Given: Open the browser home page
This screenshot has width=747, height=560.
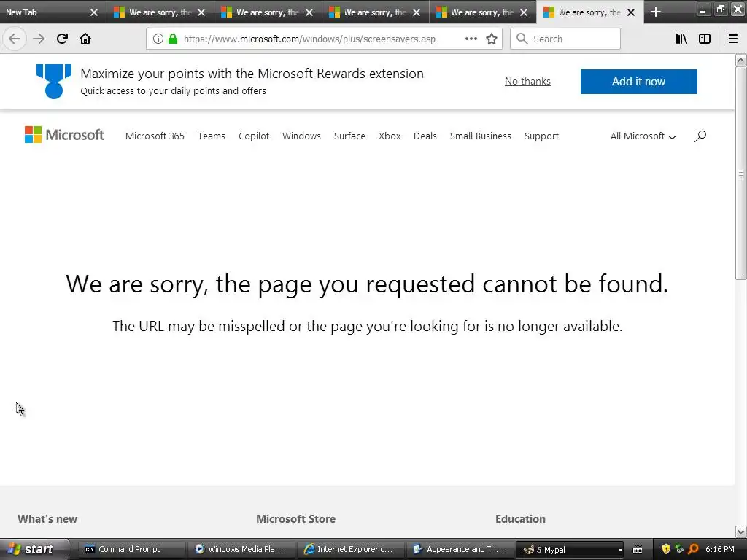Looking at the screenshot, I should pos(85,39).
